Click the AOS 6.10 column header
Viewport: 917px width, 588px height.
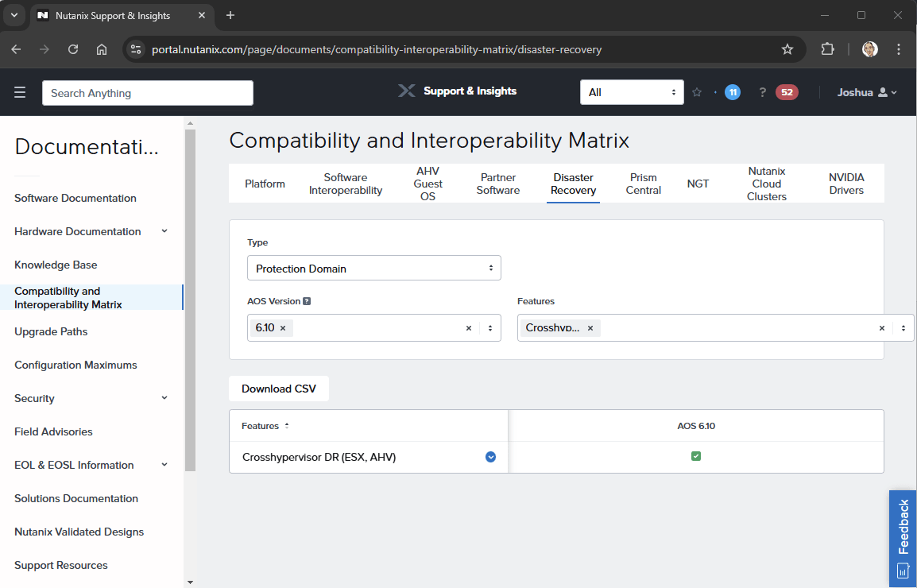click(696, 426)
